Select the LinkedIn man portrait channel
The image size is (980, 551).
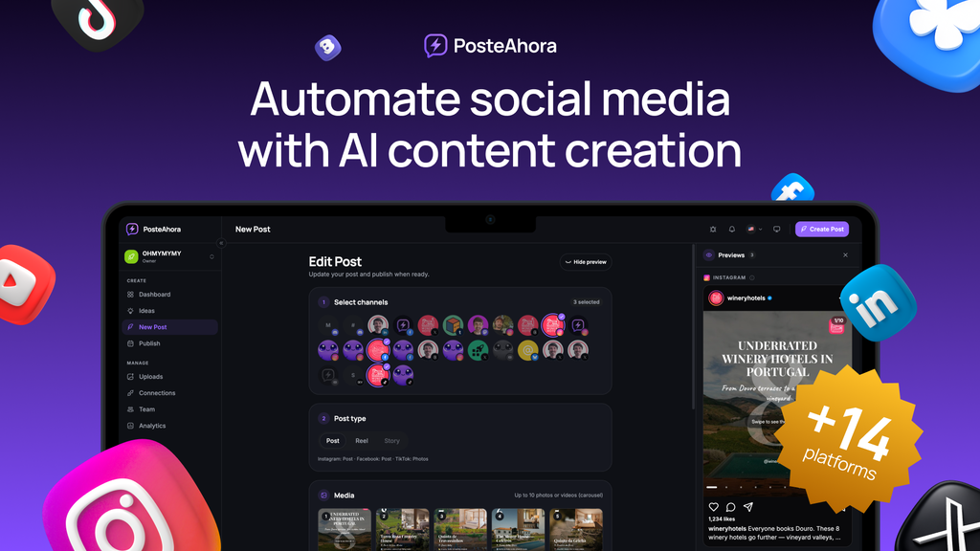[x=378, y=325]
